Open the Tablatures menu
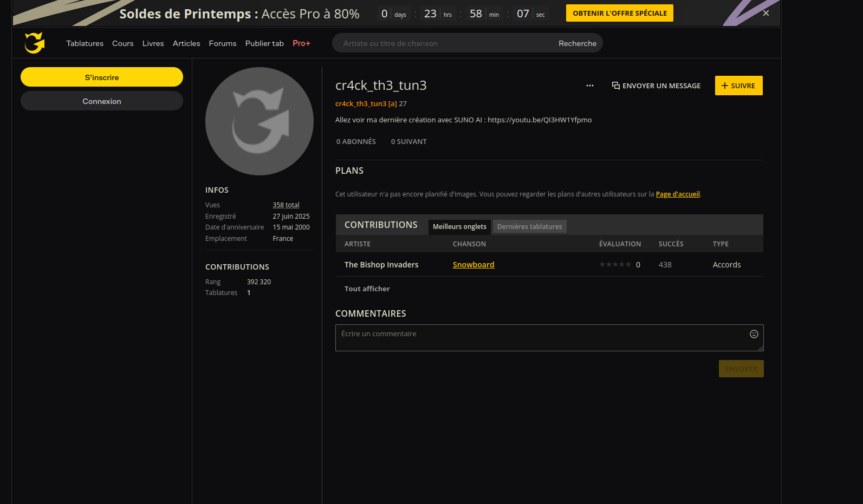 tap(85, 43)
